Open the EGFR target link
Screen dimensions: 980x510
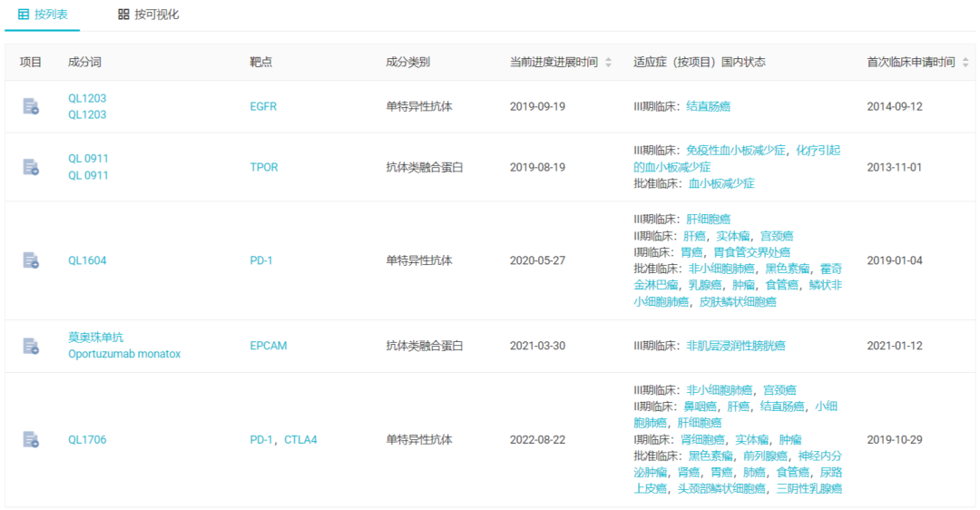click(263, 106)
